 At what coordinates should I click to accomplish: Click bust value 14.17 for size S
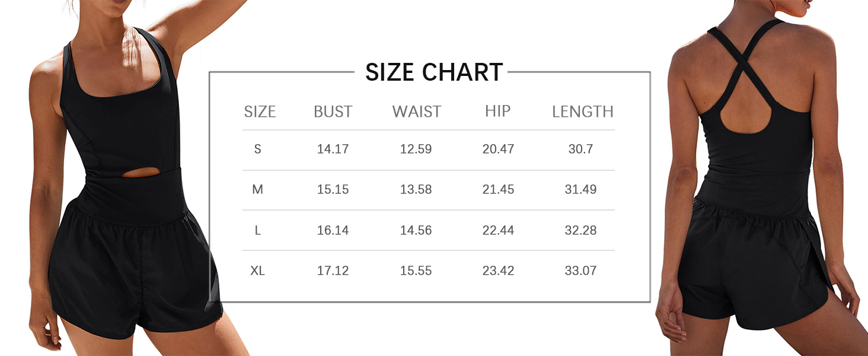click(x=333, y=150)
